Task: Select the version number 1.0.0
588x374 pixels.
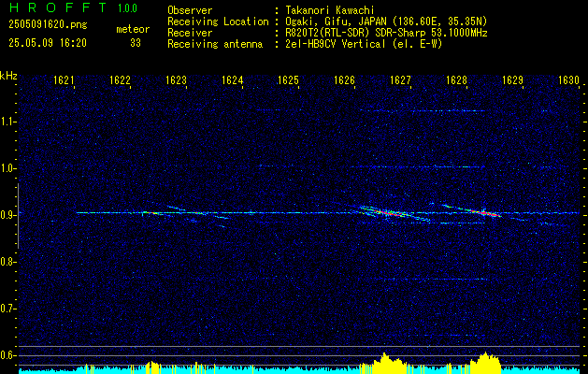Action: [127, 8]
